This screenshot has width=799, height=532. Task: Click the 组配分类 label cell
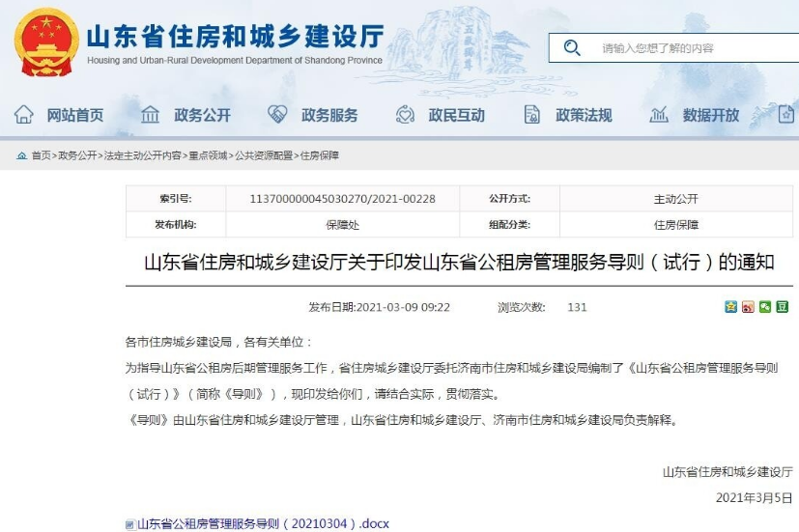[x=509, y=225]
